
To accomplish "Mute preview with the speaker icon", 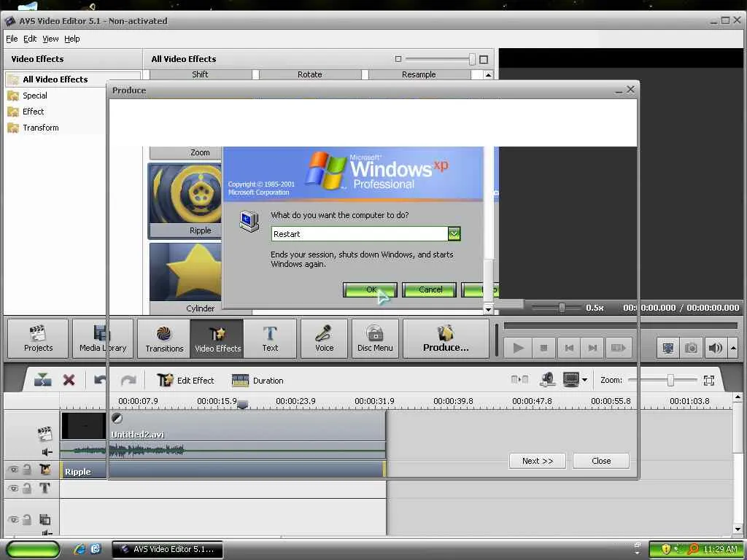I will tap(715, 348).
